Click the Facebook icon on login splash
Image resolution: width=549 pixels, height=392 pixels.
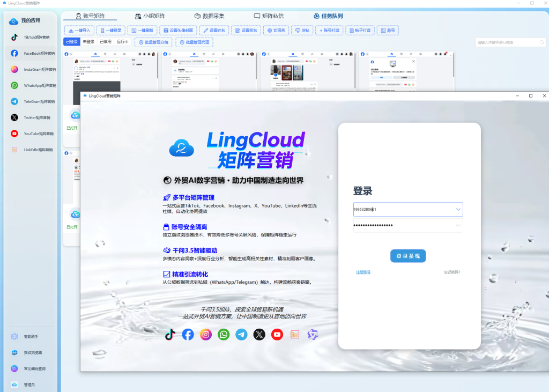tap(188, 335)
